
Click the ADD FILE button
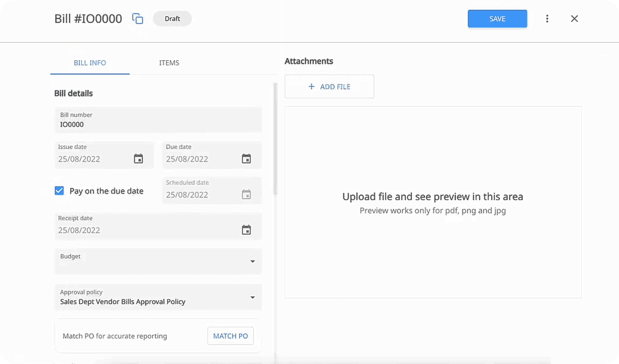(329, 86)
